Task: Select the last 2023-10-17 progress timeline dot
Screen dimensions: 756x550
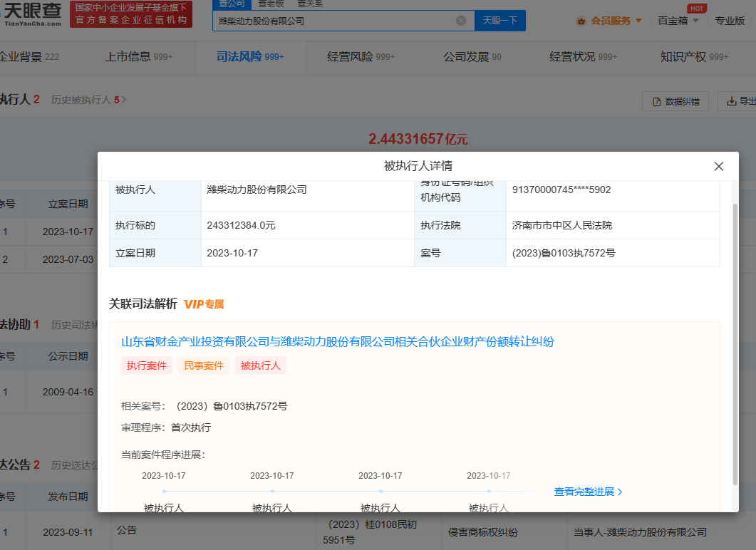Action: (x=489, y=491)
